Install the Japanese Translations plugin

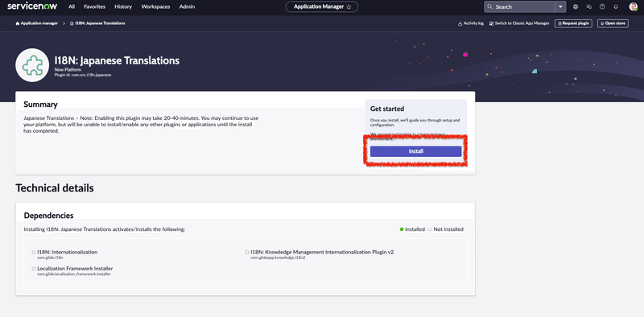click(415, 151)
